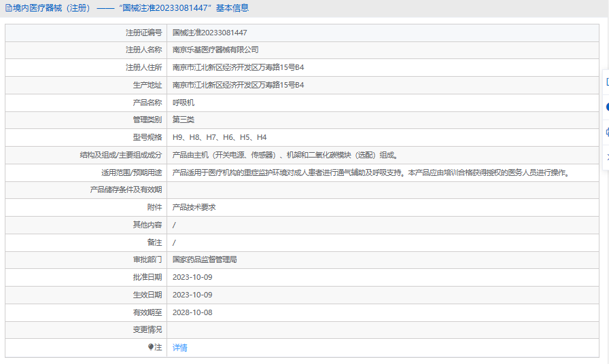The height and width of the screenshot is (364, 609).
Task: Click the slash value in 备注 row
Action: [174, 243]
